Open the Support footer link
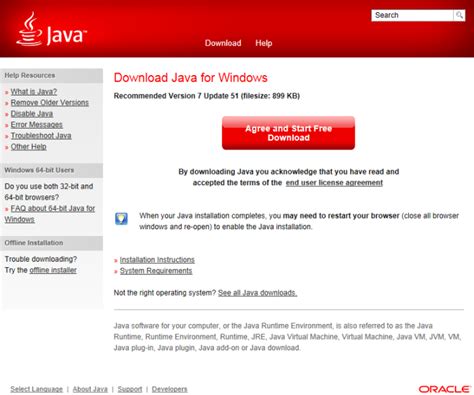 click(130, 389)
